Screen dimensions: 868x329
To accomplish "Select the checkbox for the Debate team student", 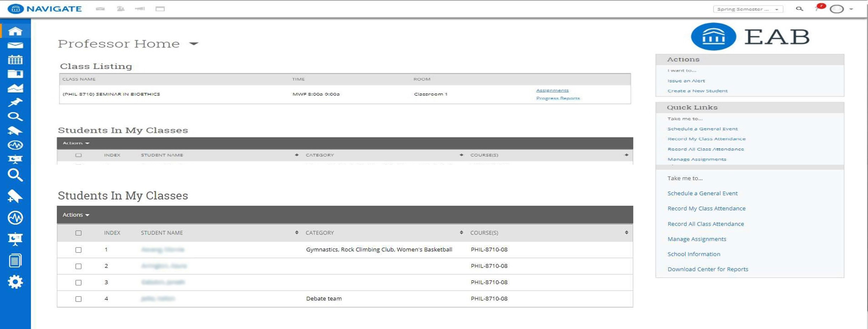I will (x=79, y=299).
